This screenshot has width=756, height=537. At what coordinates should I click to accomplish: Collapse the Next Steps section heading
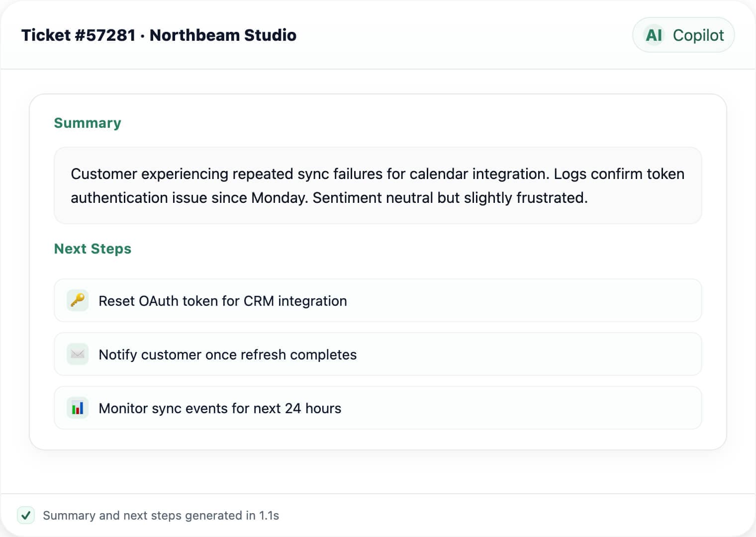coord(93,249)
